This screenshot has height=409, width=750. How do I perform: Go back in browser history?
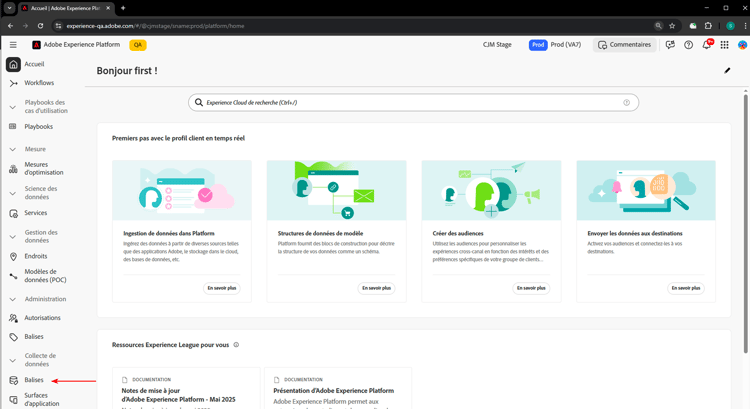point(11,26)
